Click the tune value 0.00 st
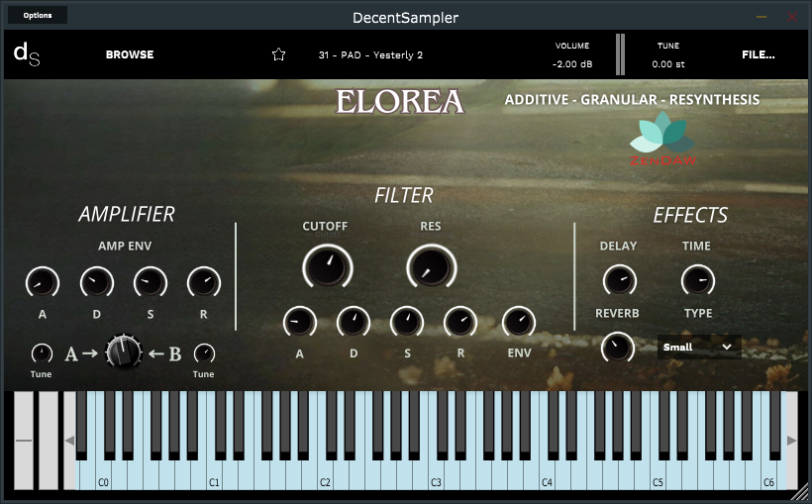Viewport: 812px width, 504px height. pyautogui.click(x=668, y=64)
